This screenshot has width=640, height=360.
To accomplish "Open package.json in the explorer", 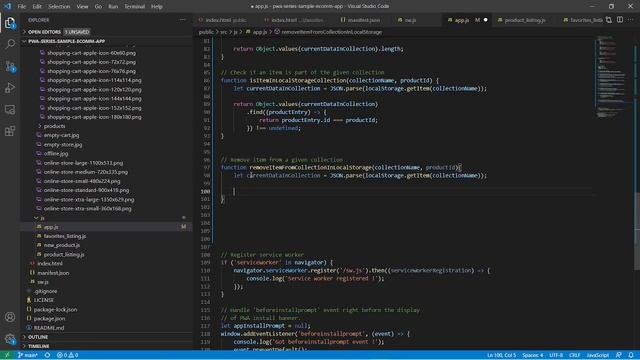I will pyautogui.click(x=49, y=319).
